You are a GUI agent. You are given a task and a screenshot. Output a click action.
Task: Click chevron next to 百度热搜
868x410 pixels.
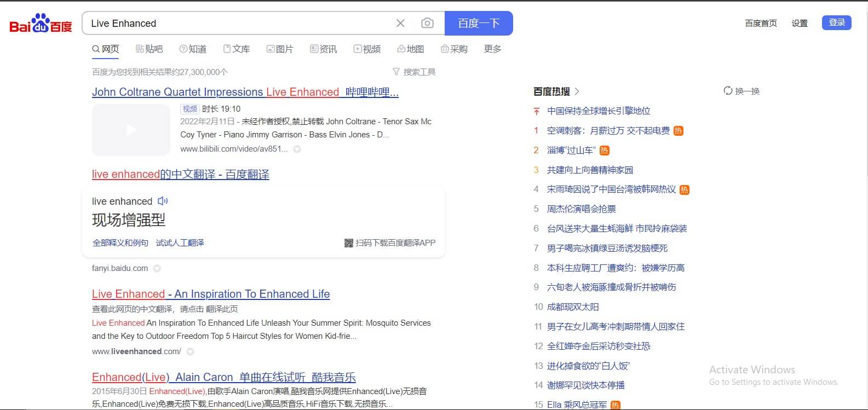click(577, 91)
